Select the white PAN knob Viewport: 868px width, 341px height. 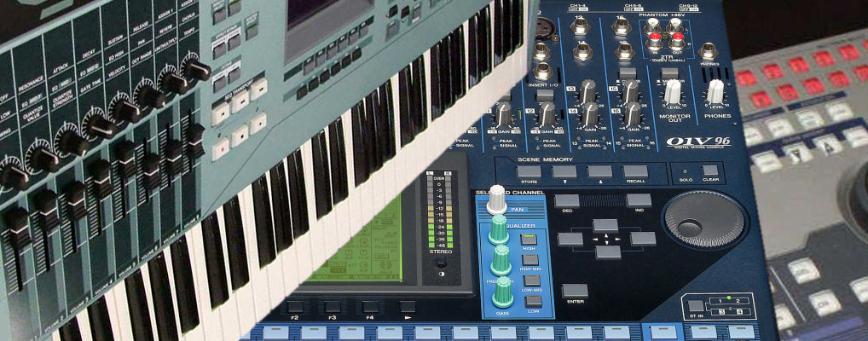click(x=496, y=199)
